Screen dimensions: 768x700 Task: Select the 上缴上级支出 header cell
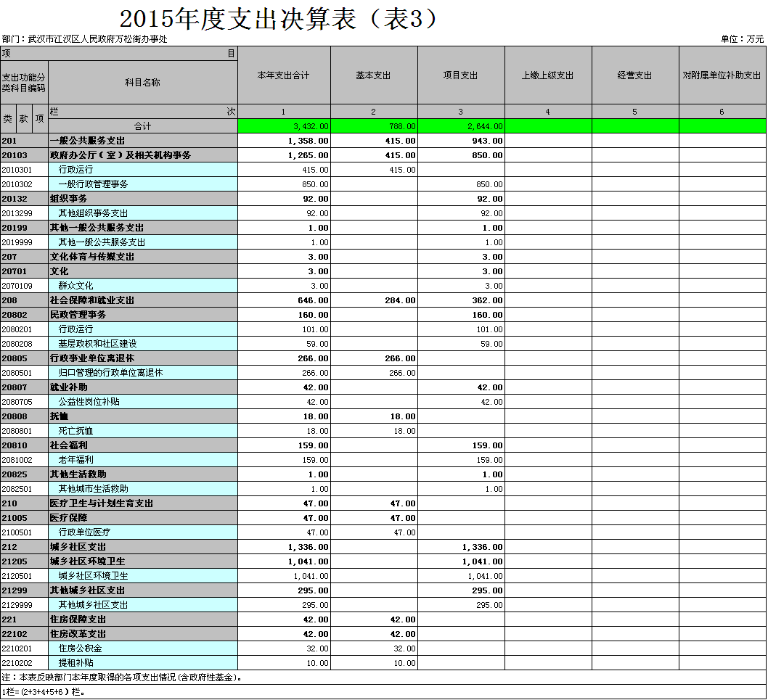[x=548, y=75]
